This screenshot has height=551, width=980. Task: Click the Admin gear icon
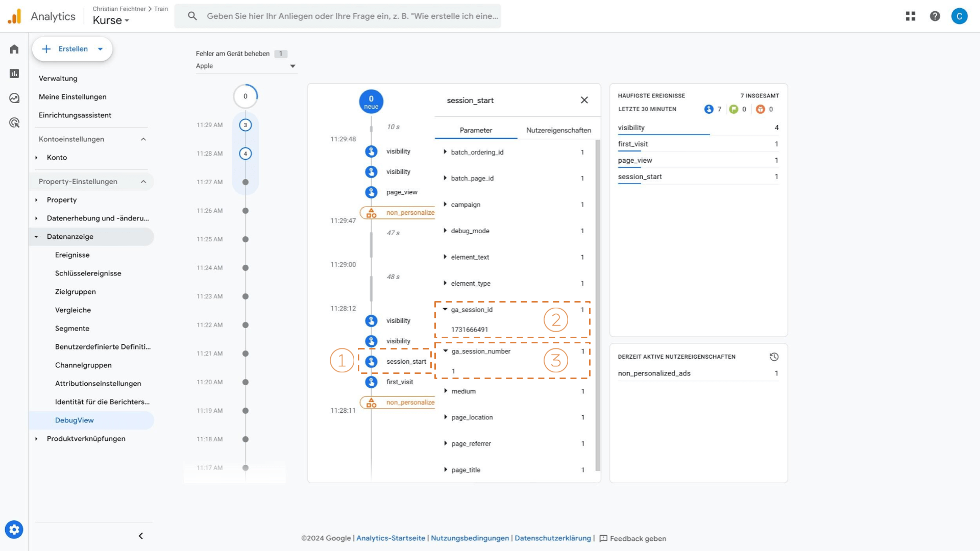pos(14,530)
